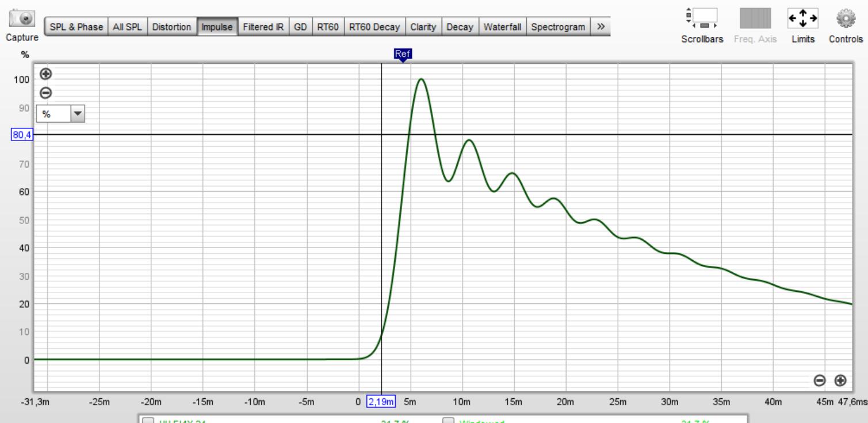Click the -25m time axis label
This screenshot has width=868, height=423.
click(100, 401)
